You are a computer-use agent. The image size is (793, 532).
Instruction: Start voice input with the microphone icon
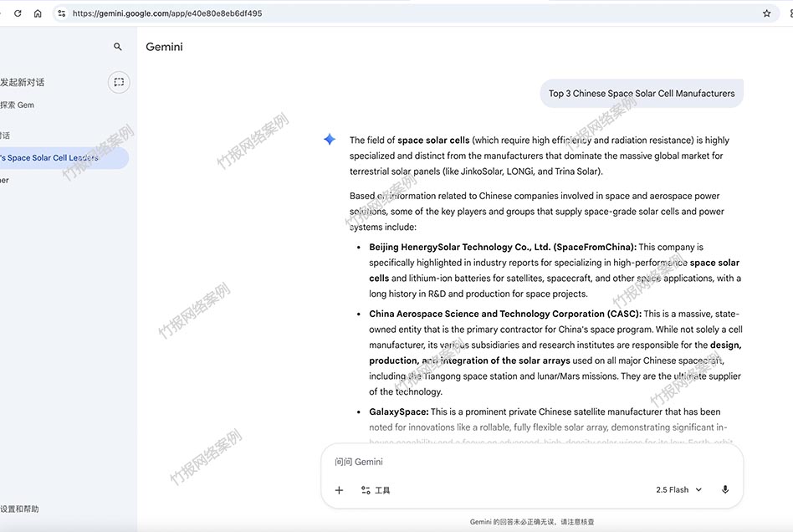click(725, 489)
